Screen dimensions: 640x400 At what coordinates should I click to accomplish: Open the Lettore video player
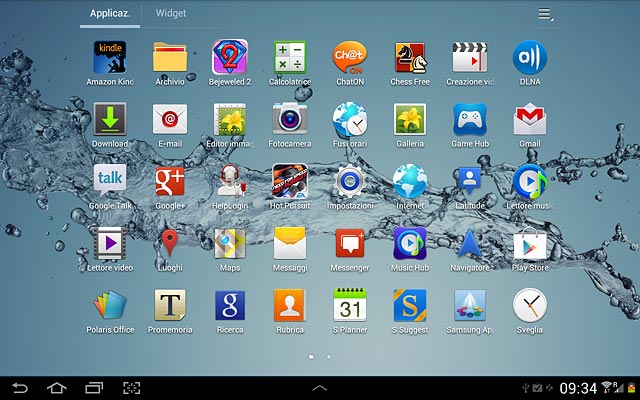(x=110, y=249)
